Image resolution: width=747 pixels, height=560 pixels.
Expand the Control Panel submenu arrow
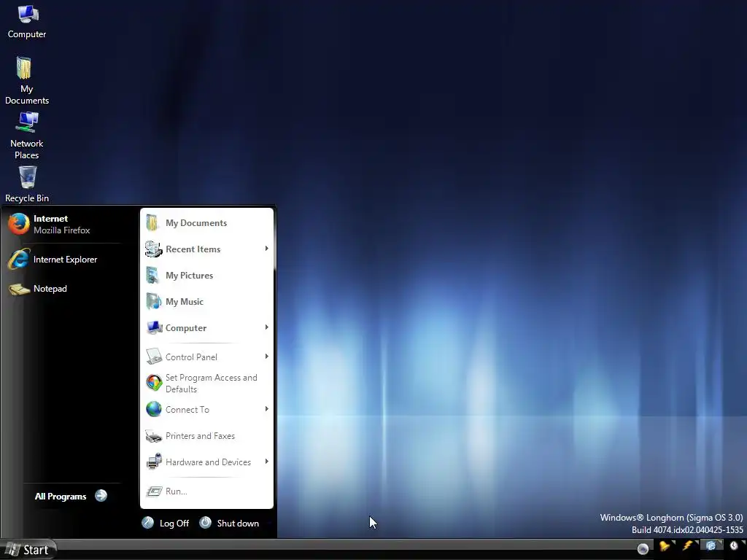click(x=266, y=356)
